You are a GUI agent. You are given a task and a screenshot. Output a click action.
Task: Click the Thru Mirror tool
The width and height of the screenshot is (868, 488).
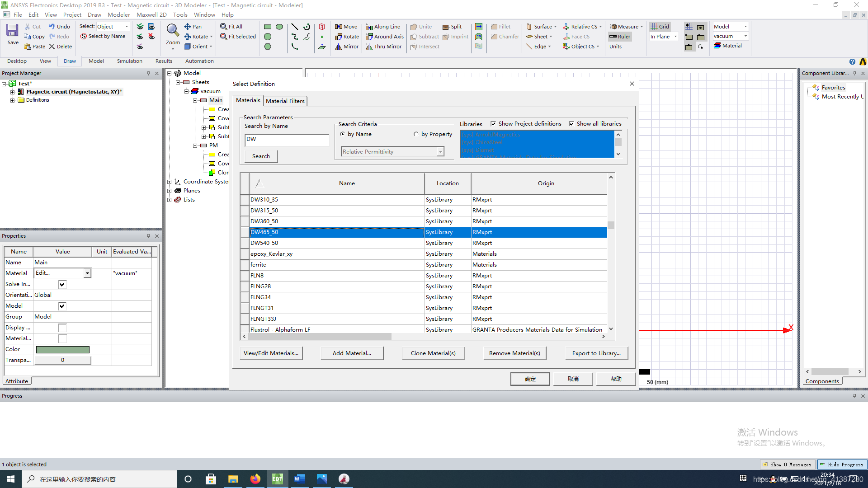coord(383,47)
